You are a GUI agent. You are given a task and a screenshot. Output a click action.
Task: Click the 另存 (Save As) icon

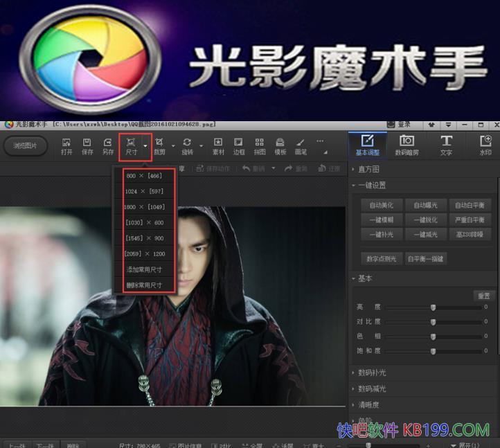tap(108, 145)
